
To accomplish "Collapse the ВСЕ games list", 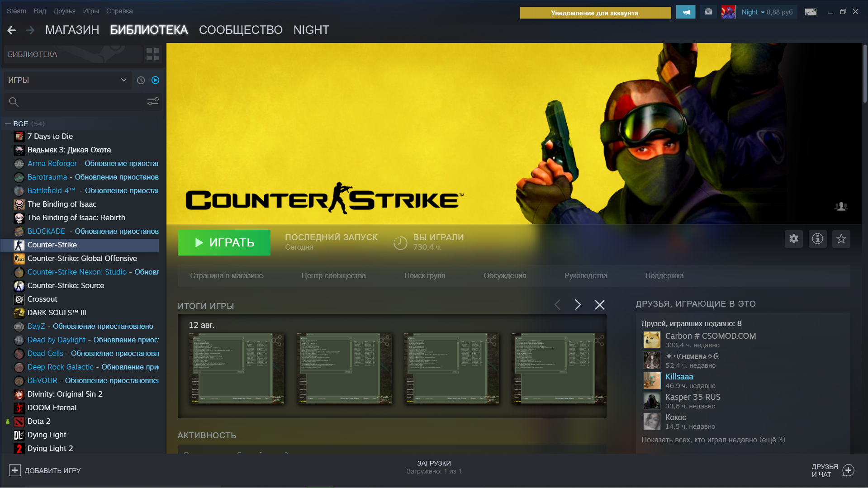I will (8, 123).
